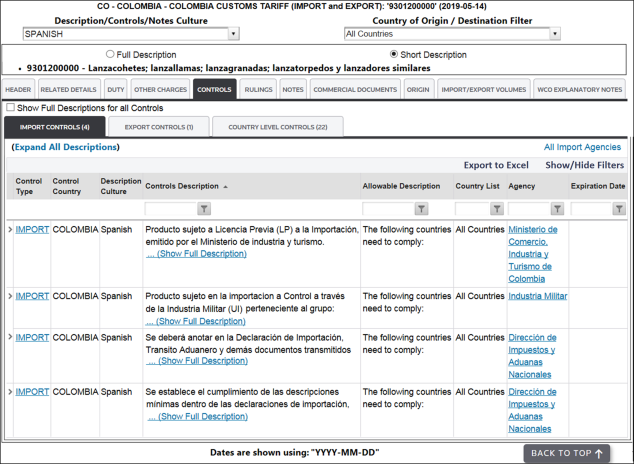Click the Country List filter input
The width and height of the screenshot is (634, 464).
[x=472, y=209]
